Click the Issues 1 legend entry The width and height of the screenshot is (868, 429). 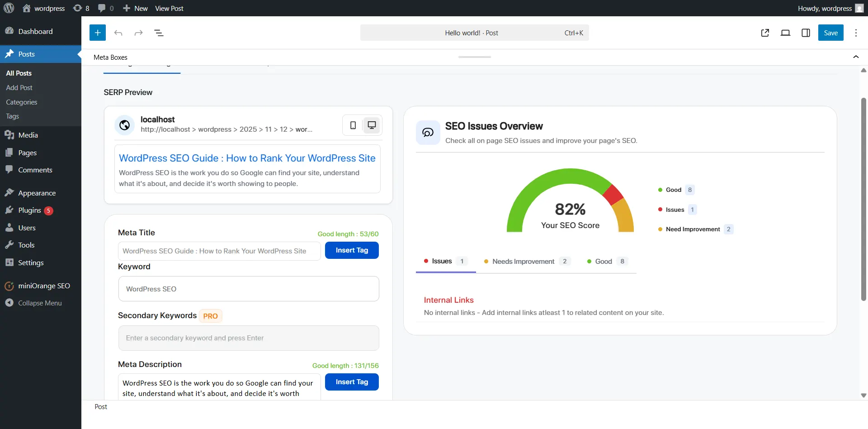(x=677, y=210)
